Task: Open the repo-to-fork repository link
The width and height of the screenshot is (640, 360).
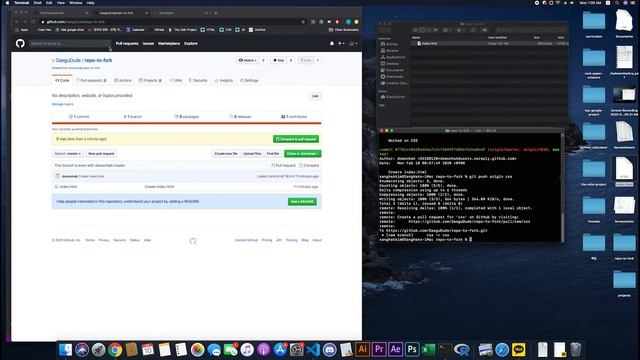Action: click(98, 60)
